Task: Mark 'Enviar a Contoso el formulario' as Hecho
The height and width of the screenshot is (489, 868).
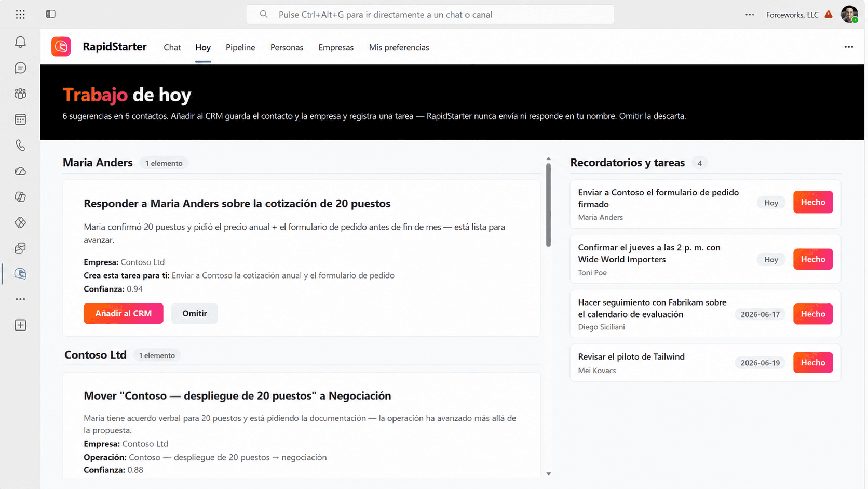Action: pyautogui.click(x=813, y=202)
